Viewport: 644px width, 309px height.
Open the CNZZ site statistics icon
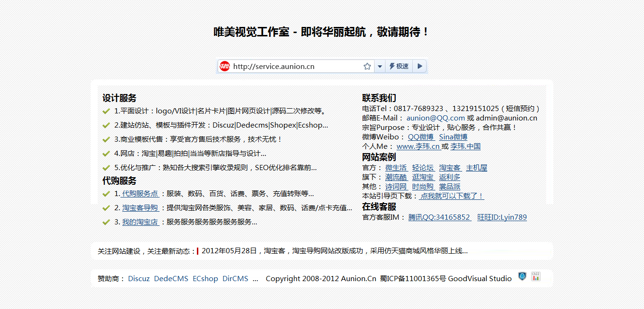tap(535, 276)
